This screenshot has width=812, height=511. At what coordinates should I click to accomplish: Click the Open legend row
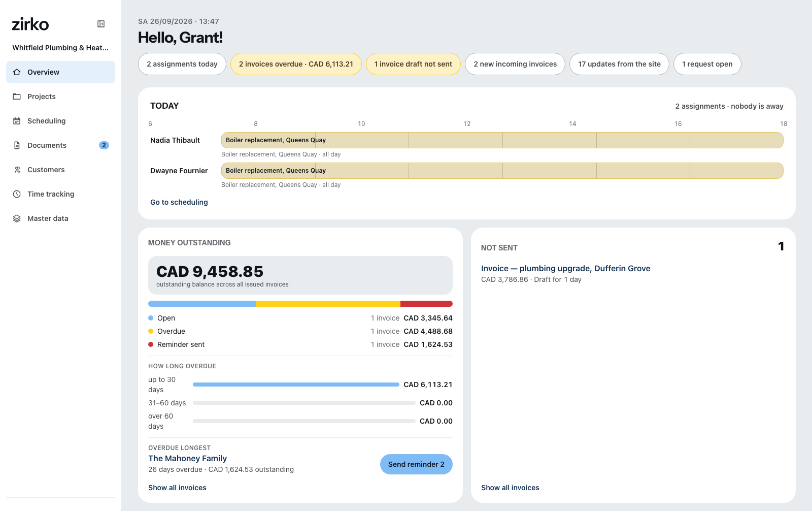click(x=300, y=318)
